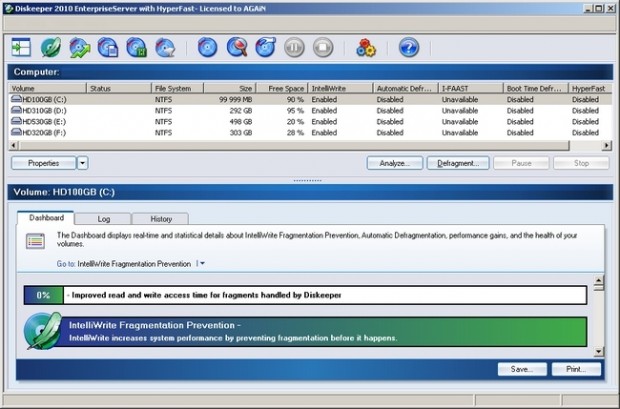This screenshot has width=620, height=409.
Task: Click the dashboard scroll-down arrow
Action: click(x=599, y=351)
